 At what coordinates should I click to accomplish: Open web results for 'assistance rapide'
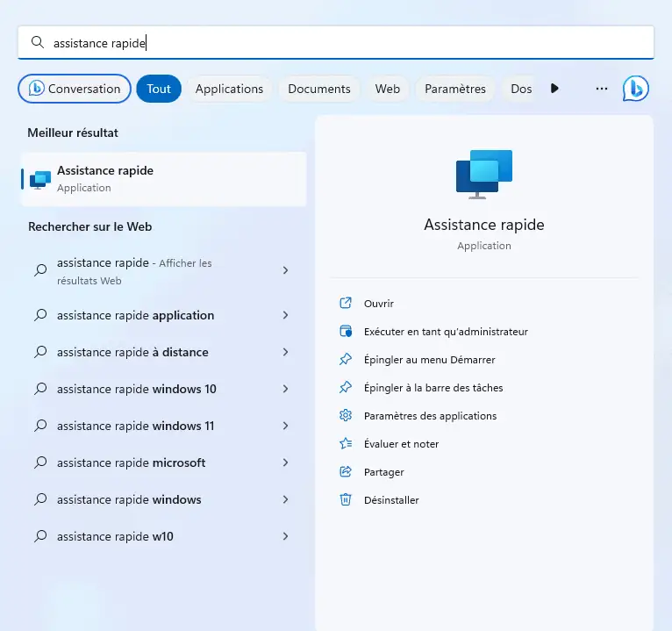(164, 271)
